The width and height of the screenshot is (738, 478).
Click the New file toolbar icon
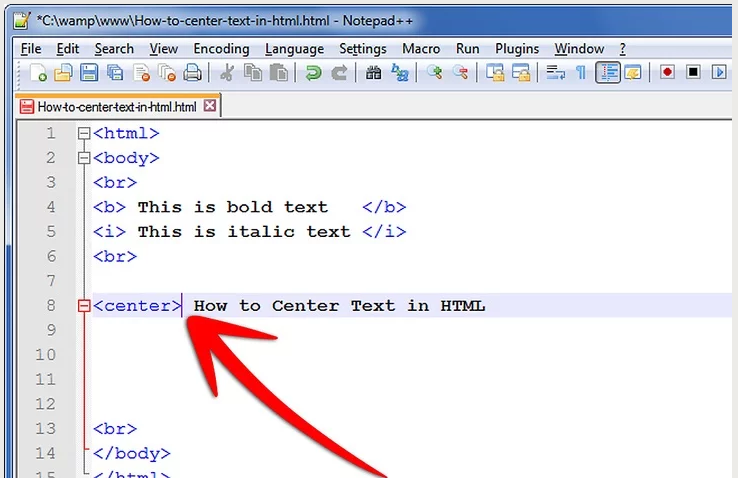coord(38,73)
